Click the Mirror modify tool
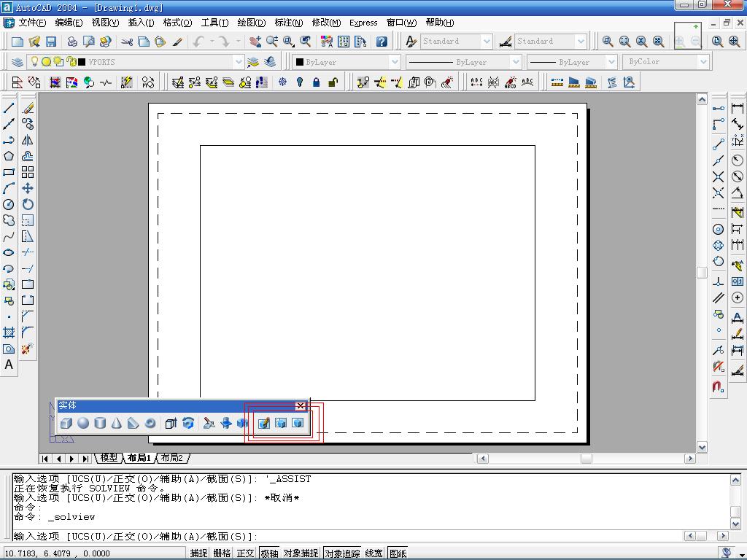 click(28, 140)
